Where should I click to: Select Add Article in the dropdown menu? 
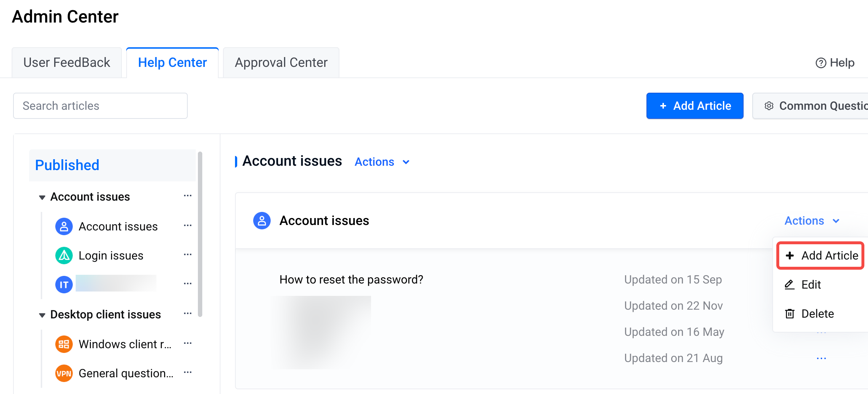coord(820,256)
